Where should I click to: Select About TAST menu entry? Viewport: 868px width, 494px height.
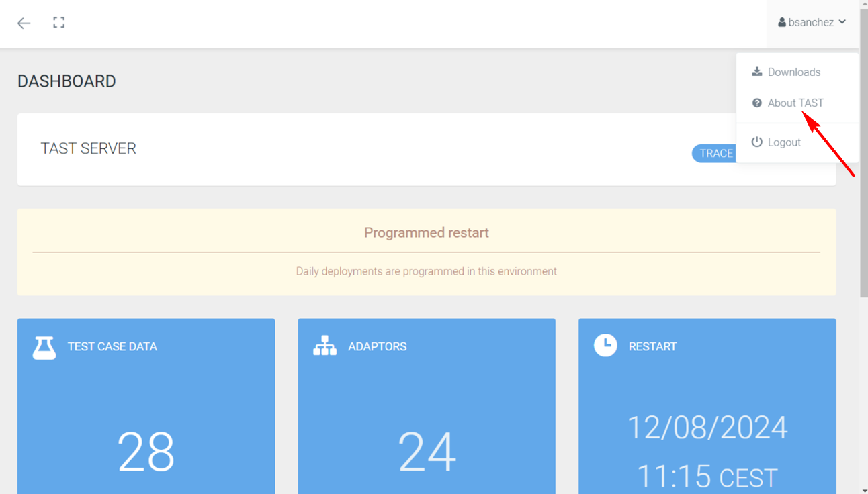coord(795,103)
